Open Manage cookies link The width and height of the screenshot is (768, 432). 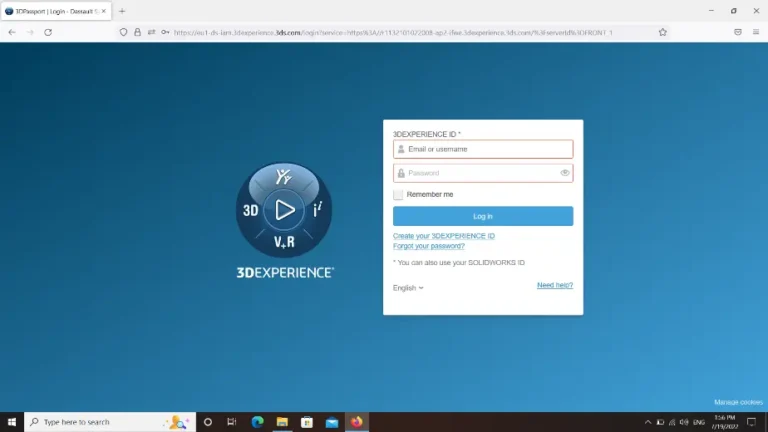click(x=738, y=402)
